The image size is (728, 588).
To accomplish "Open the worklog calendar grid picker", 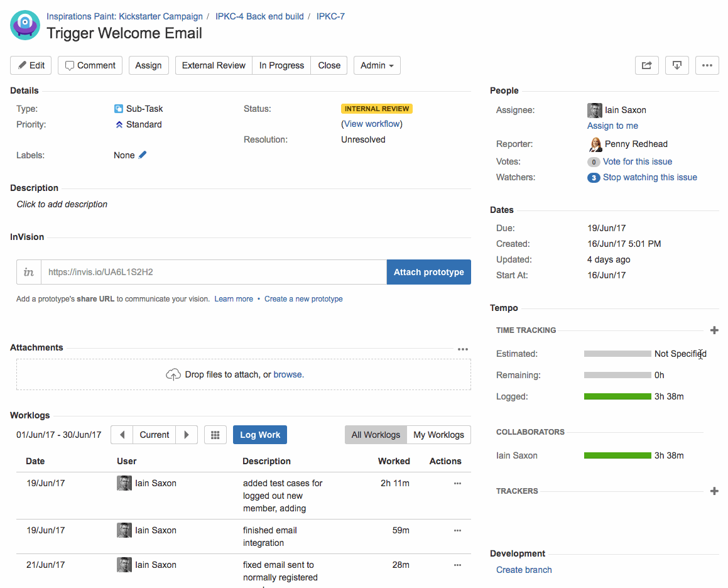I will [215, 435].
